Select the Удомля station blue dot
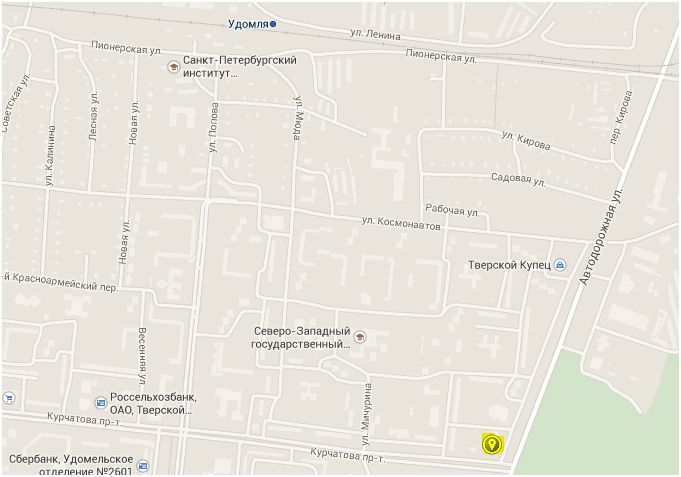The width and height of the screenshot is (681, 477). click(x=273, y=24)
